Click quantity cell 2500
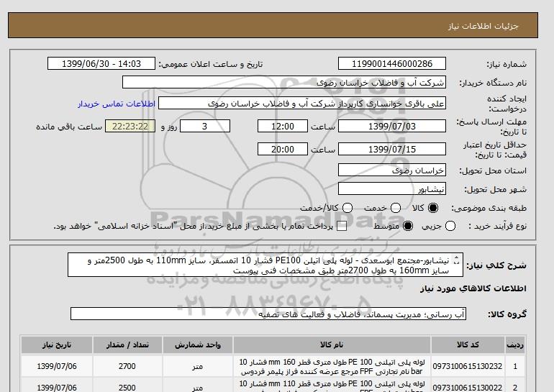The width and height of the screenshot is (554, 392). pyautogui.click(x=127, y=388)
